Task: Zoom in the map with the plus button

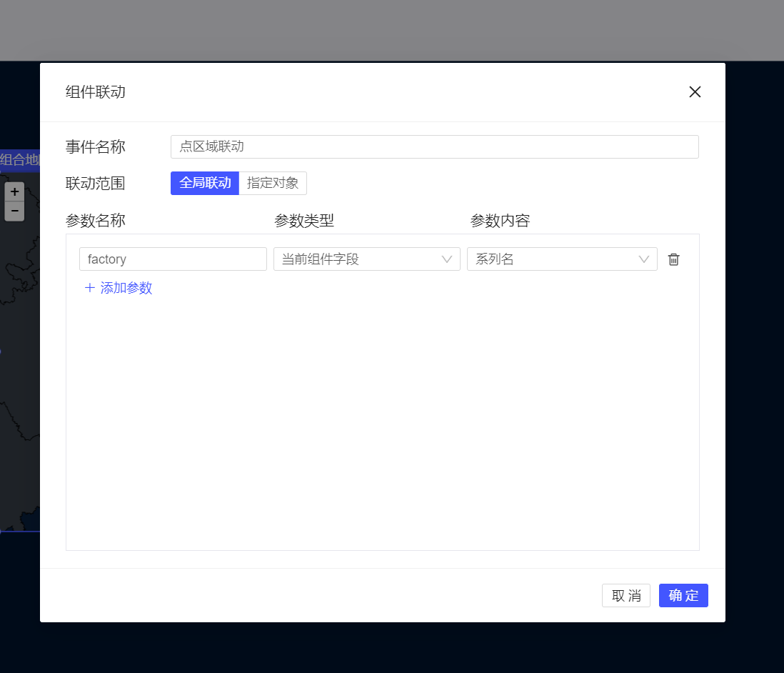Action: coord(14,191)
